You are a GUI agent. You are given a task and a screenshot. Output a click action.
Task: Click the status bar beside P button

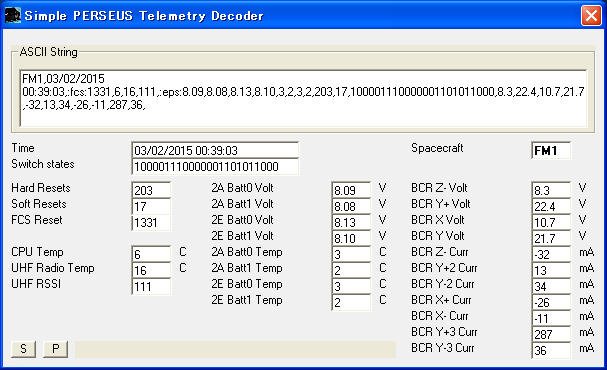(235, 349)
